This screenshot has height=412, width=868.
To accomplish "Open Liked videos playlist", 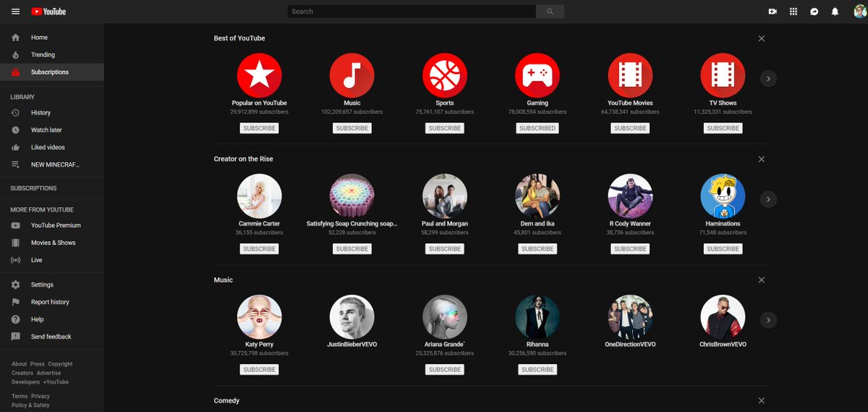I will click(52, 148).
